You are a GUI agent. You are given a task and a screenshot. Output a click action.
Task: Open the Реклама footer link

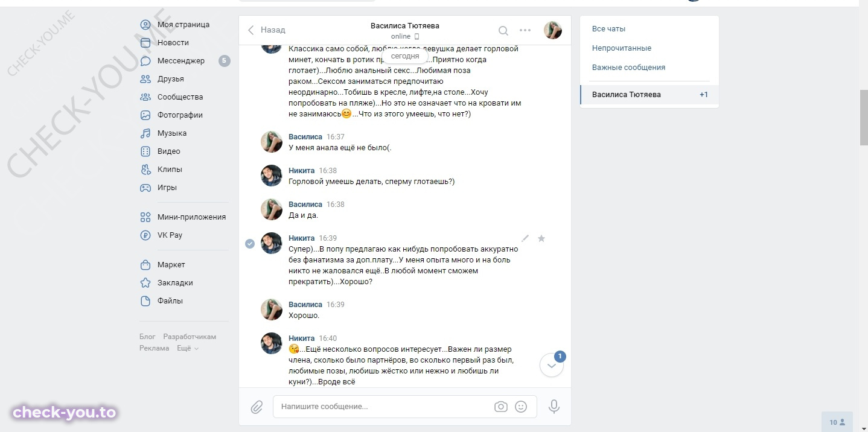pyautogui.click(x=155, y=348)
